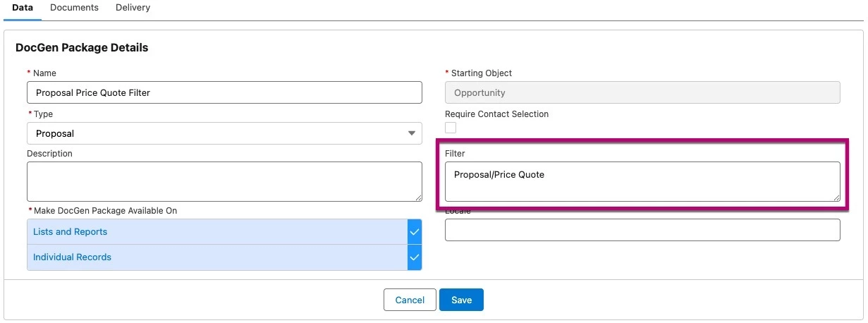Screen dimensions: 868x323
Task: Save the DocGen package
Action: click(461, 300)
